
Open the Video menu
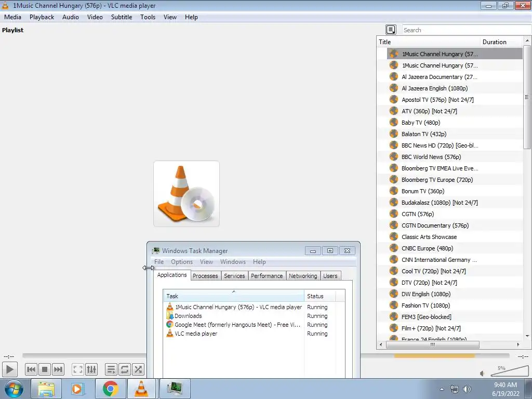tap(95, 17)
